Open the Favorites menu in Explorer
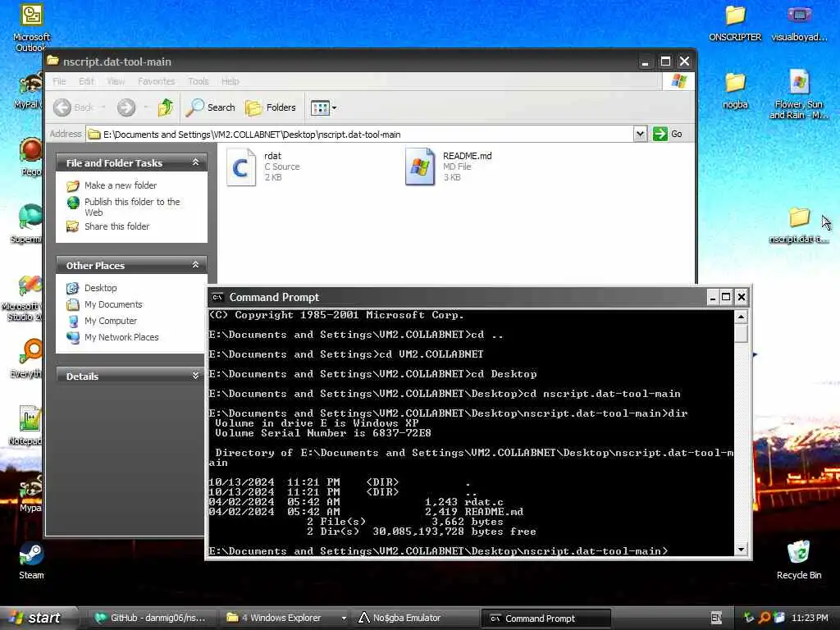840x630 pixels. point(157,81)
